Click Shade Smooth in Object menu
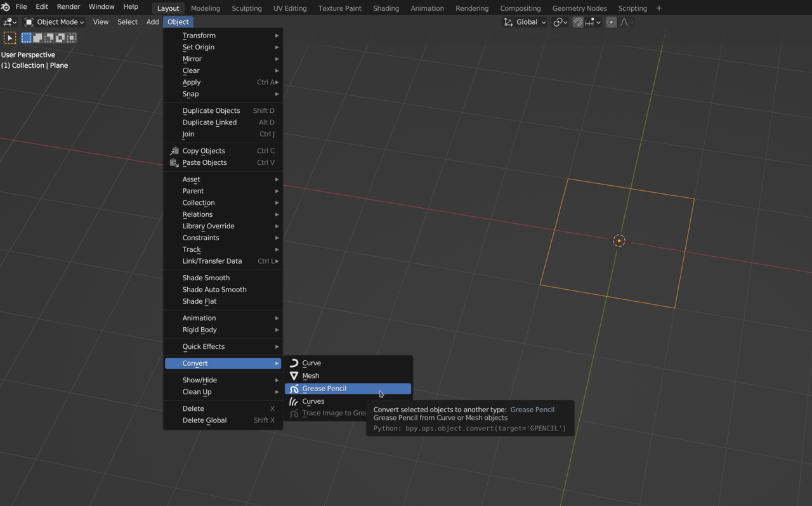Image resolution: width=812 pixels, height=506 pixels. coord(206,278)
